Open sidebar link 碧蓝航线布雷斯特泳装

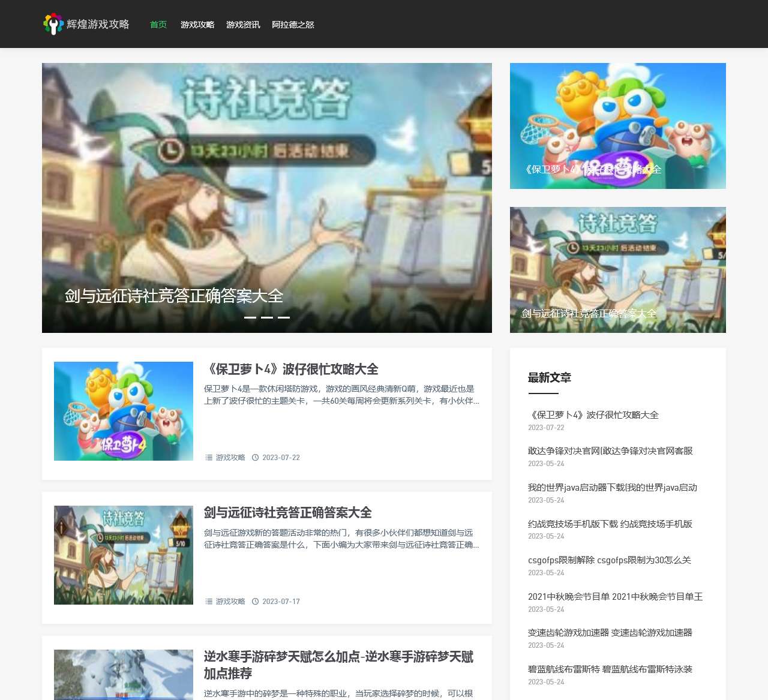point(610,669)
